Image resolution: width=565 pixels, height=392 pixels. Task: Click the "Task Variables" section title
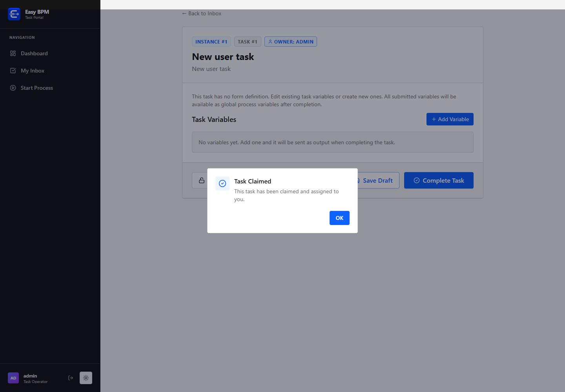[214, 120]
